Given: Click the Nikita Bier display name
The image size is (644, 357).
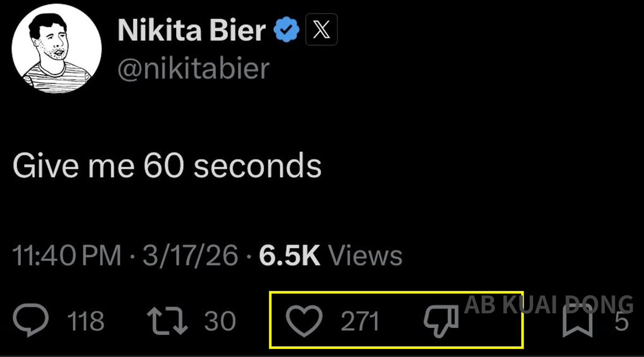Looking at the screenshot, I should [x=191, y=30].
